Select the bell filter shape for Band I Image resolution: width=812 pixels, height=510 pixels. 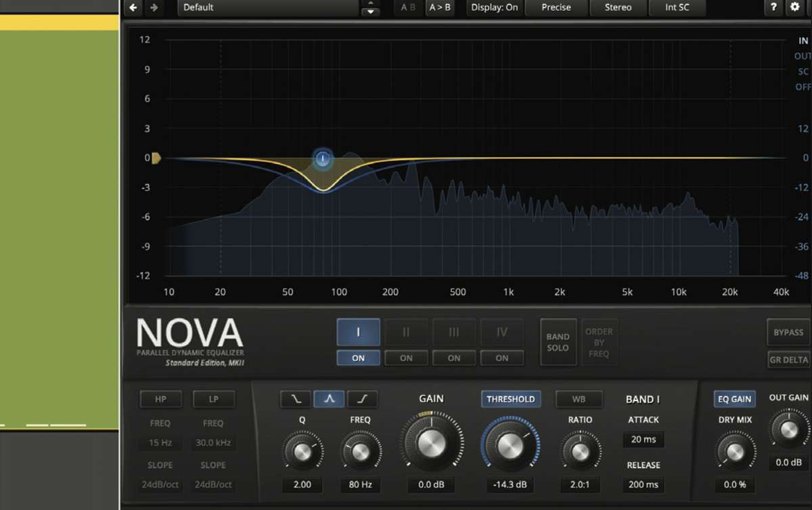click(329, 398)
